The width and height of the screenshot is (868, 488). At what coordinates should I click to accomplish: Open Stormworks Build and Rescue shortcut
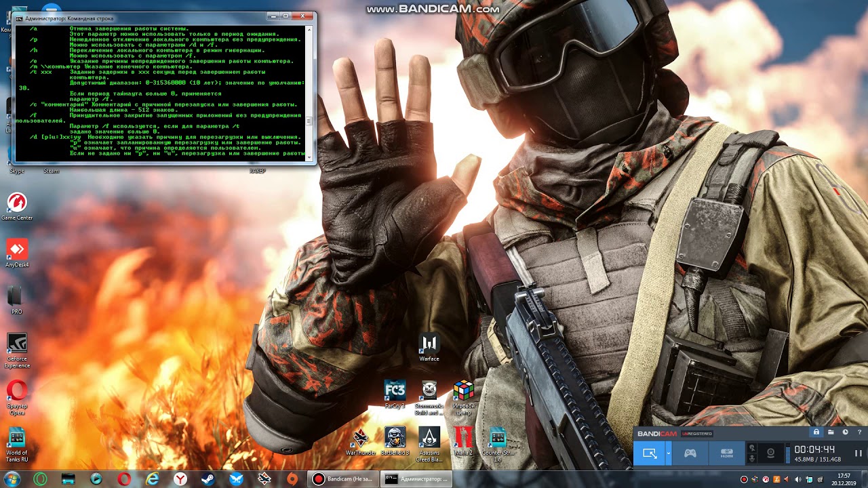point(429,396)
